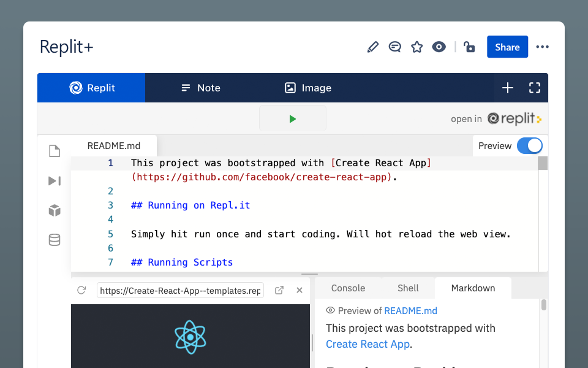Screen dimensions: 588x368
Task: Open the more actions ellipsis menu
Action: point(542,47)
